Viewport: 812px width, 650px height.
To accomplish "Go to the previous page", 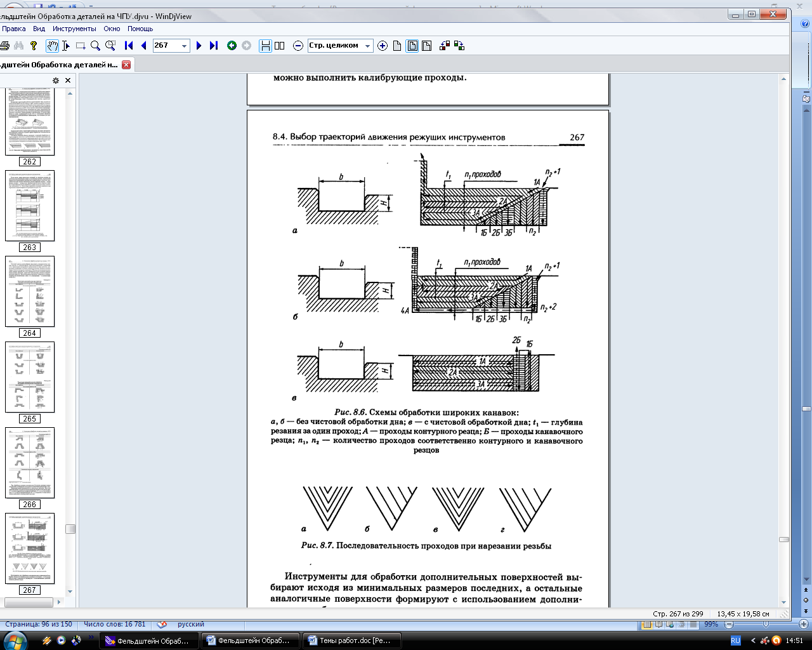I will pos(143,46).
